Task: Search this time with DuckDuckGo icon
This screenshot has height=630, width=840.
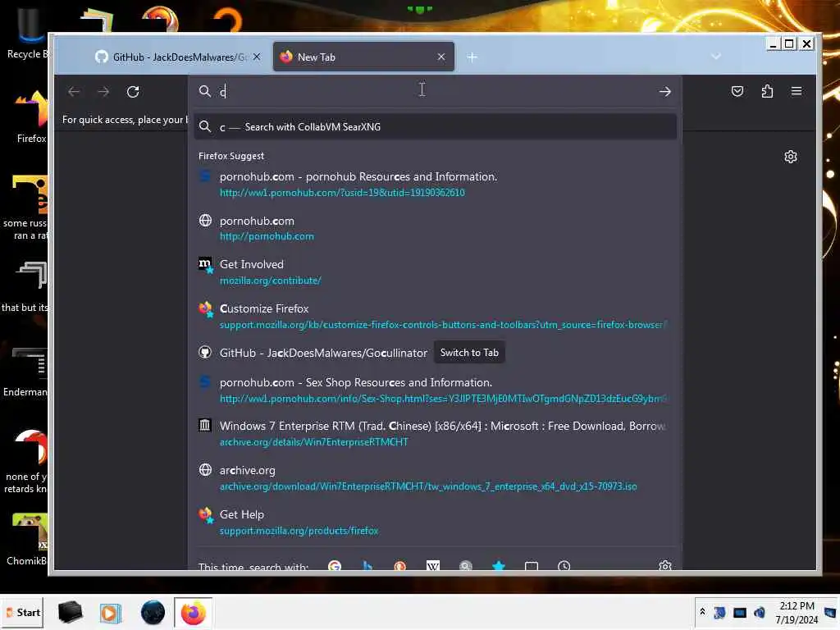Action: [x=400, y=566]
